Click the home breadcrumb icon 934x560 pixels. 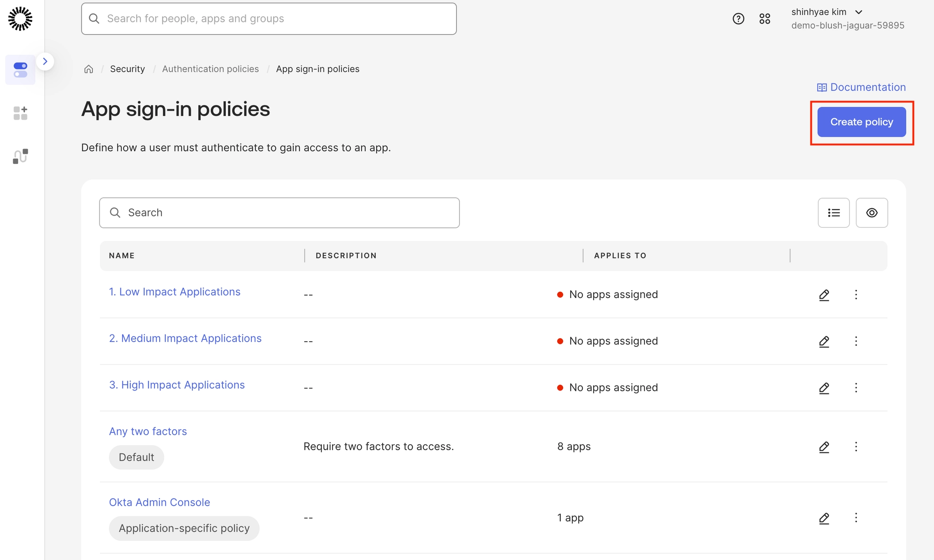click(x=88, y=69)
